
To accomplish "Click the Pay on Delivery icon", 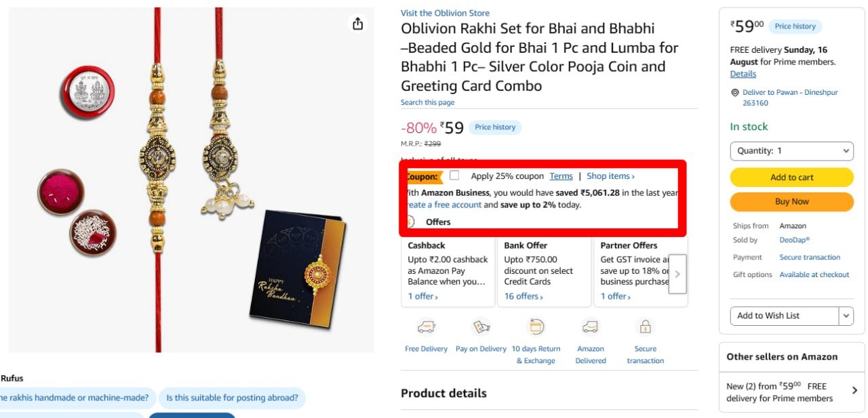I will pyautogui.click(x=481, y=327).
